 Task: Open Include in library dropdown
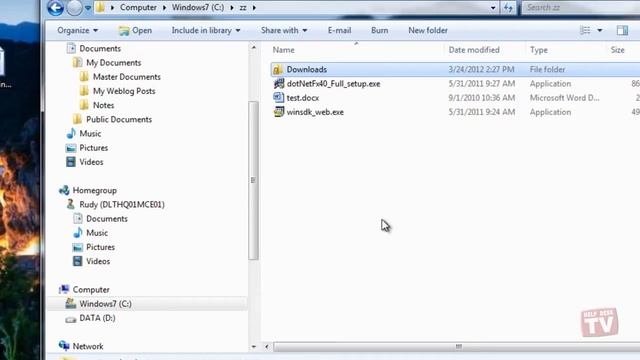tap(206, 30)
